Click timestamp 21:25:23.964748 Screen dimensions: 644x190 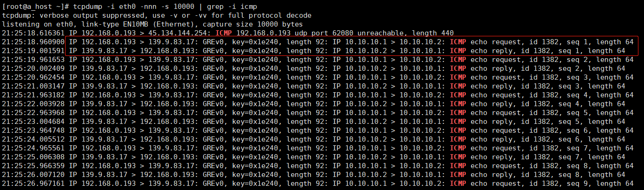coord(33,130)
